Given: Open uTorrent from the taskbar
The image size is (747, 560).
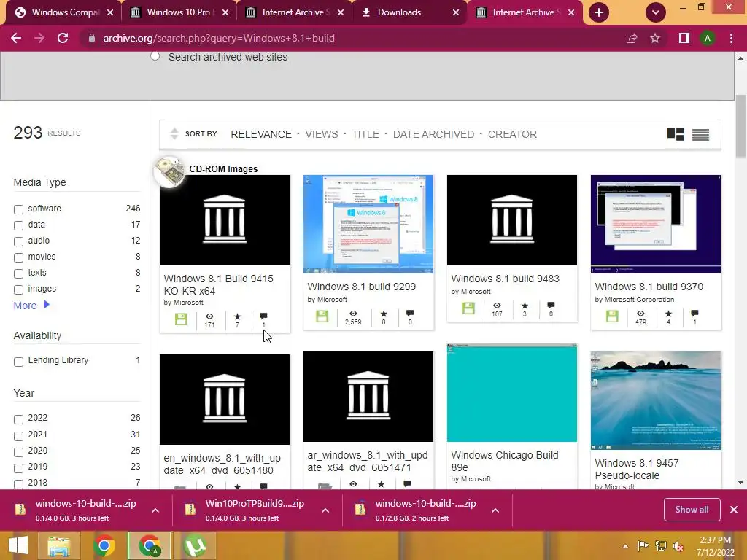Looking at the screenshot, I should coord(196,545).
